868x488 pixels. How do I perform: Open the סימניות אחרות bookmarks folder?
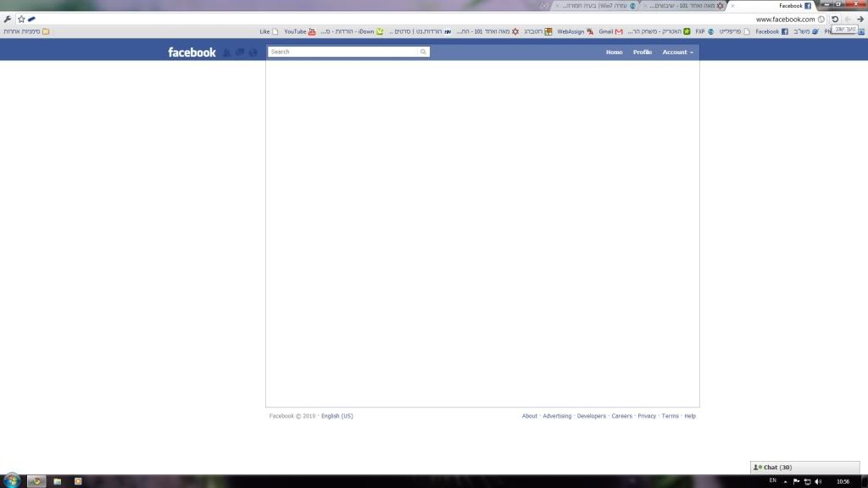coord(26,31)
